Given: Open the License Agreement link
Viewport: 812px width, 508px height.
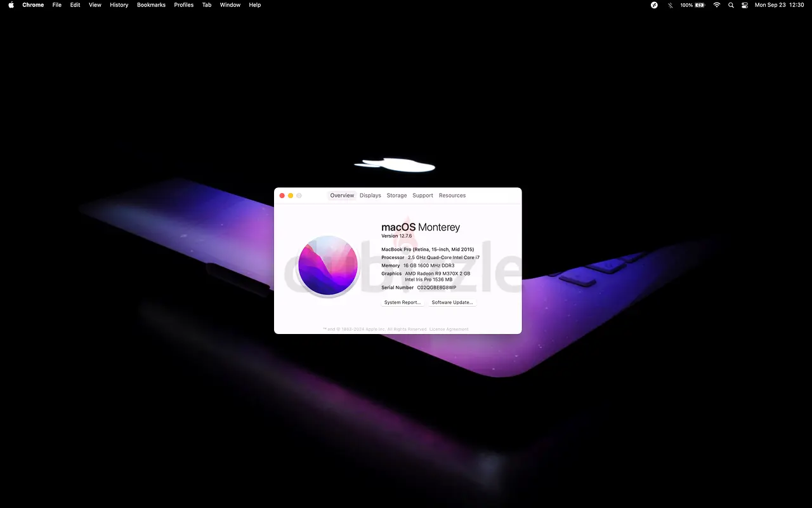Looking at the screenshot, I should [x=449, y=329].
